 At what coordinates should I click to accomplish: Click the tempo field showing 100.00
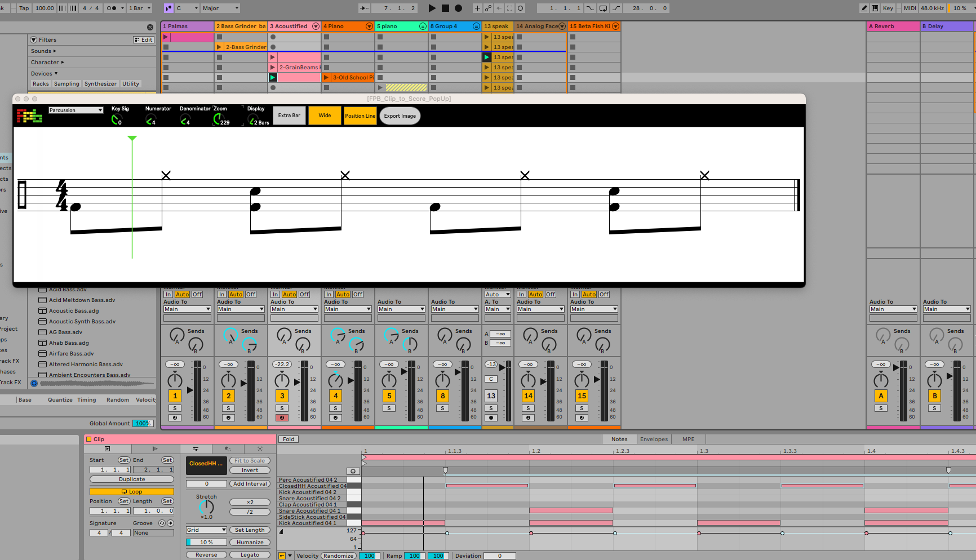pyautogui.click(x=44, y=8)
